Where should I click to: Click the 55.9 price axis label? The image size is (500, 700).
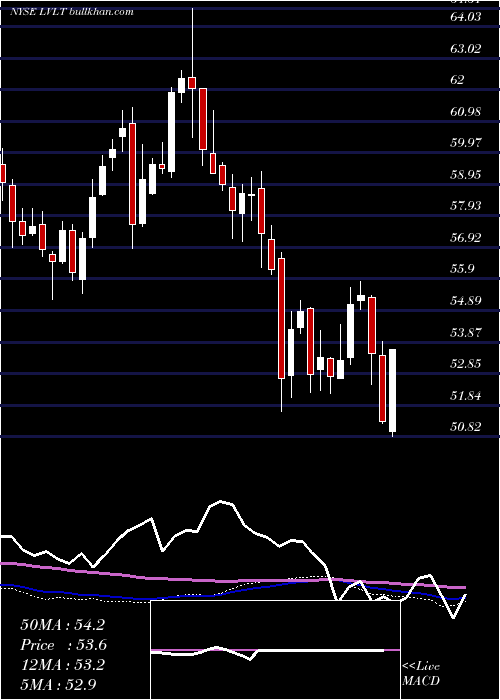(x=462, y=269)
